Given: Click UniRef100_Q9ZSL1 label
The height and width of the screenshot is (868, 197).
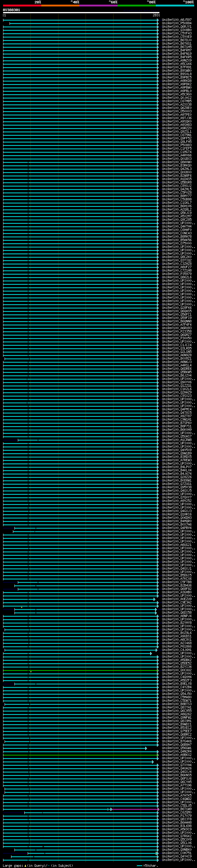Looking at the screenshot, I should (176, 132).
